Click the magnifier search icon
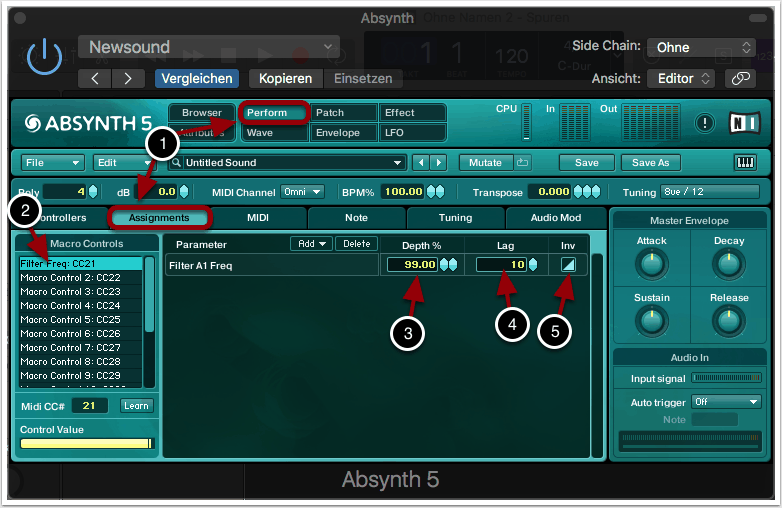Screen dimensions: 782x508 tap(176, 163)
